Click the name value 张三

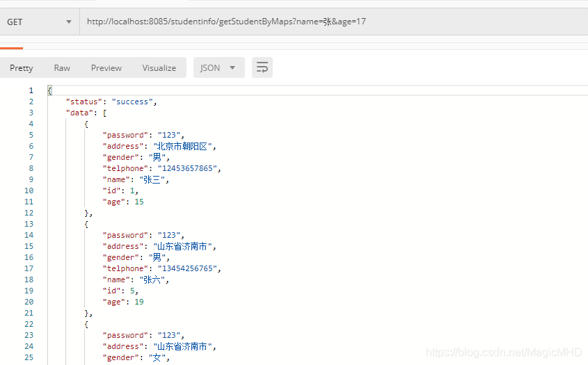(x=152, y=179)
